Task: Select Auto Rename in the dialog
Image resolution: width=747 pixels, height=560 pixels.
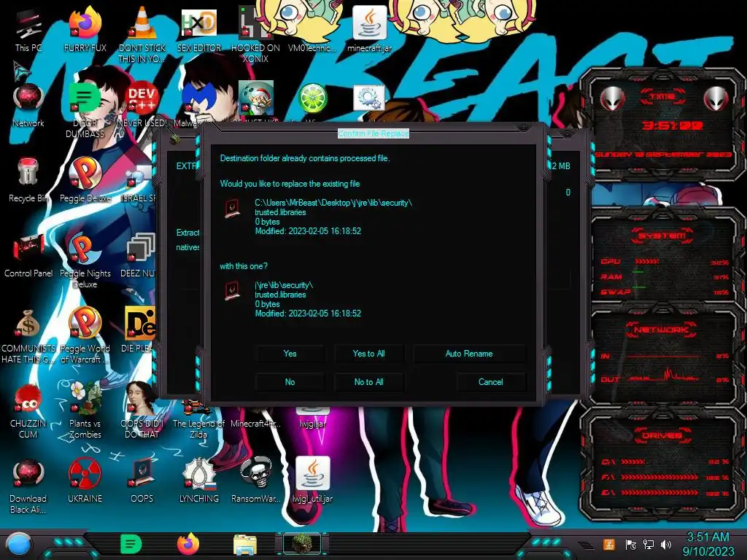Action: pos(469,354)
